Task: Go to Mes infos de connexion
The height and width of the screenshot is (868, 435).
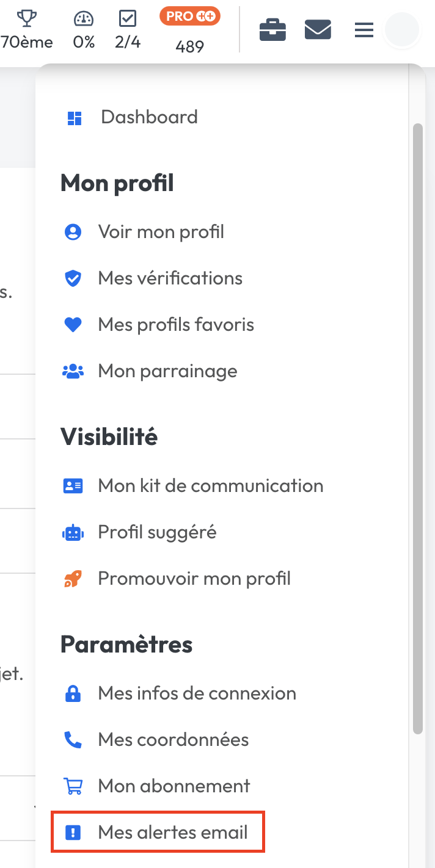Action: pyautogui.click(x=197, y=693)
